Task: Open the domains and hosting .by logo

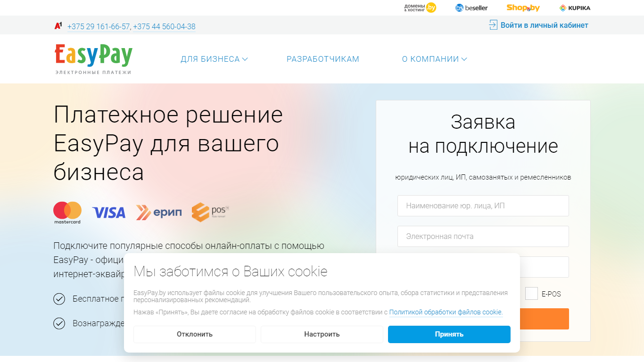Action: 420,8
